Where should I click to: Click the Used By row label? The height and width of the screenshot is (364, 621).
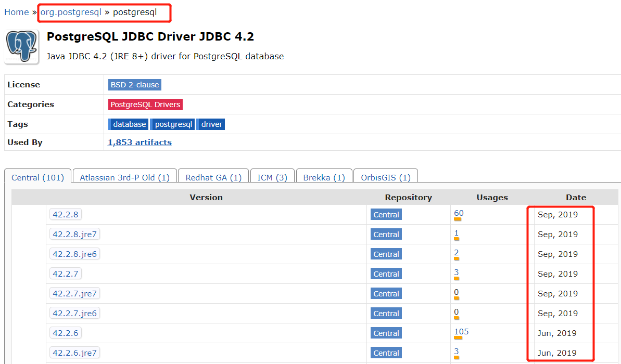tap(24, 142)
